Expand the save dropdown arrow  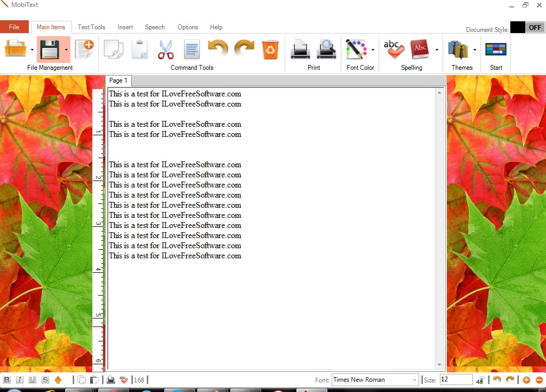click(x=66, y=50)
